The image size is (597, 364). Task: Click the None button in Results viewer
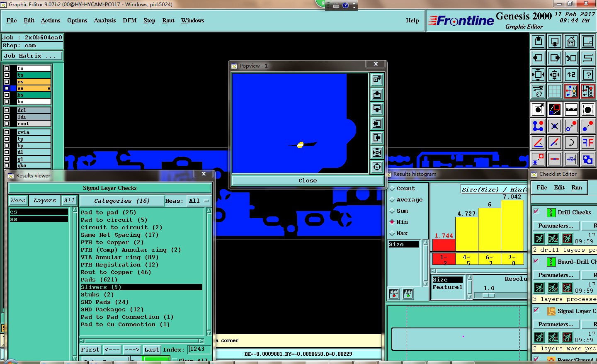[18, 201]
